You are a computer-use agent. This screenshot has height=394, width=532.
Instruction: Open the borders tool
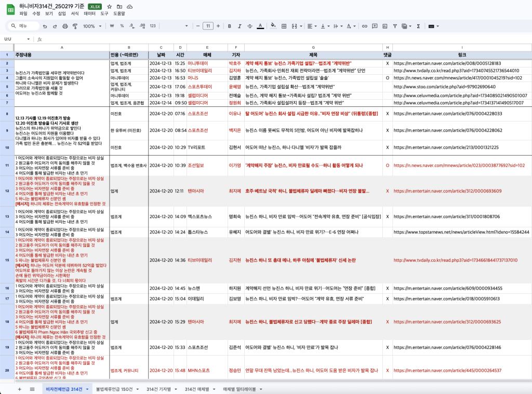point(284,26)
